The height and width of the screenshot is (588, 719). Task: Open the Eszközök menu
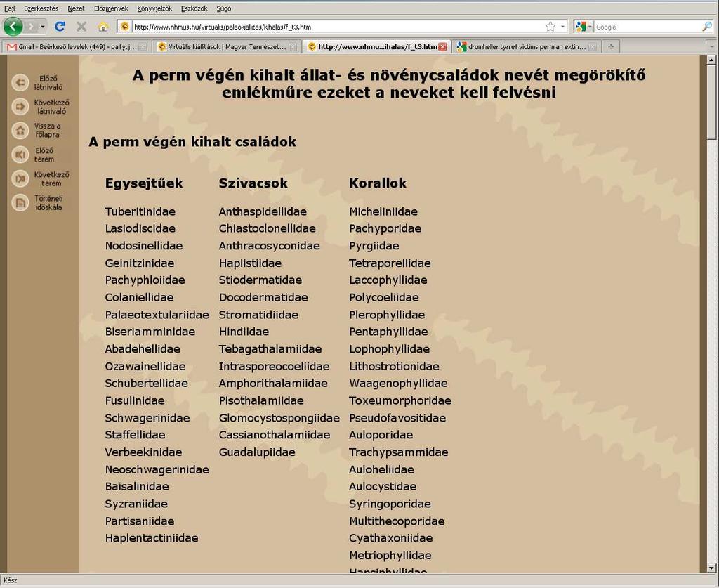(194, 8)
